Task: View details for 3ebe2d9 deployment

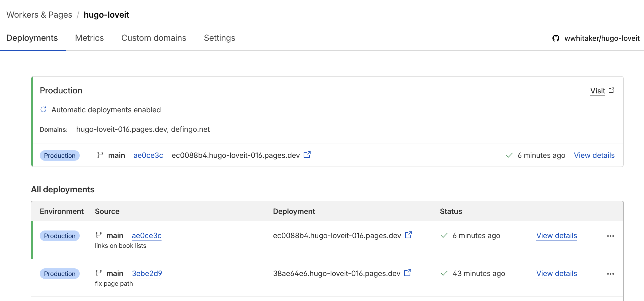Action: [x=557, y=274]
